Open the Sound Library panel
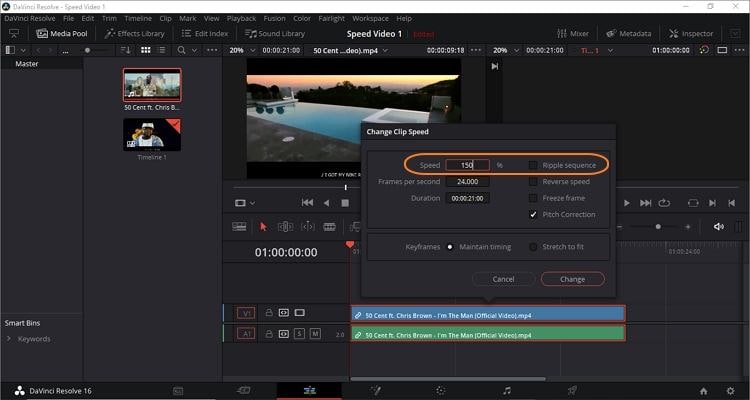Viewport: 750px width, 400px height. [x=275, y=33]
